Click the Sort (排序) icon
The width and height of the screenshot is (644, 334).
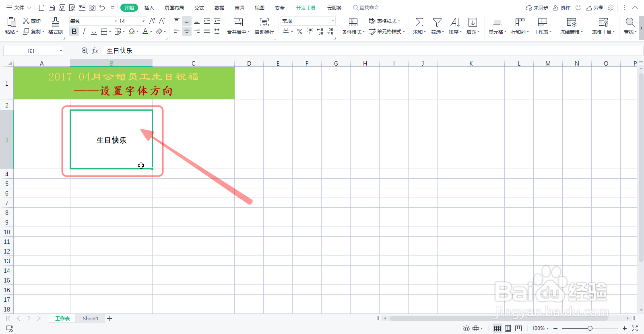(x=455, y=22)
